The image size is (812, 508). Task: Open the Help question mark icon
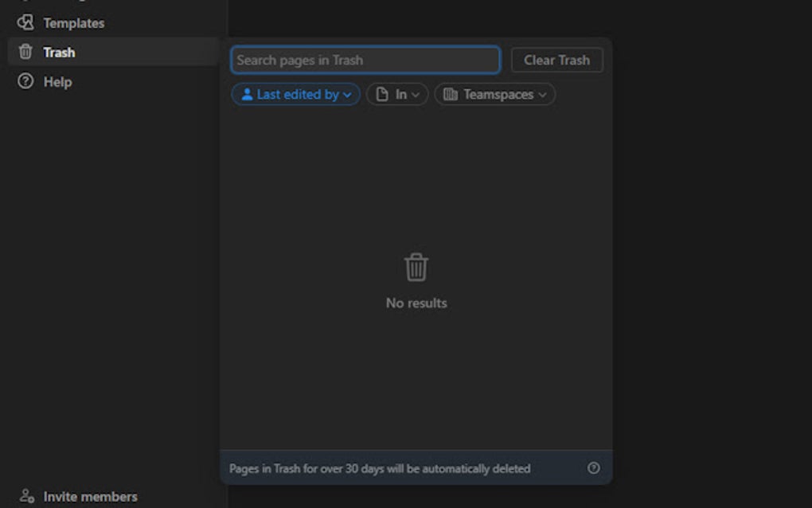27,81
